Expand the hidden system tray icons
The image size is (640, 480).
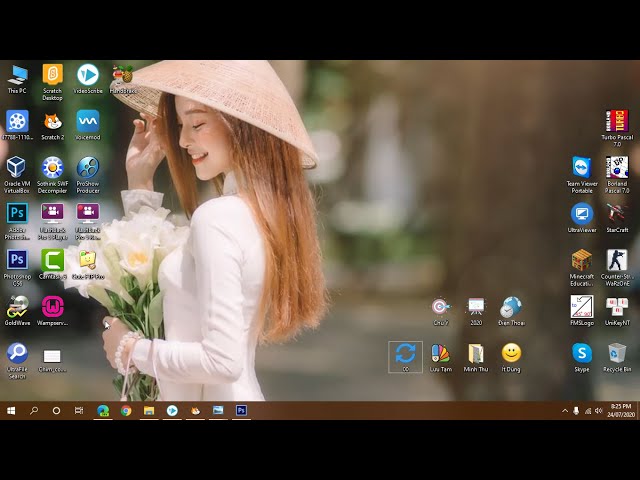click(565, 410)
